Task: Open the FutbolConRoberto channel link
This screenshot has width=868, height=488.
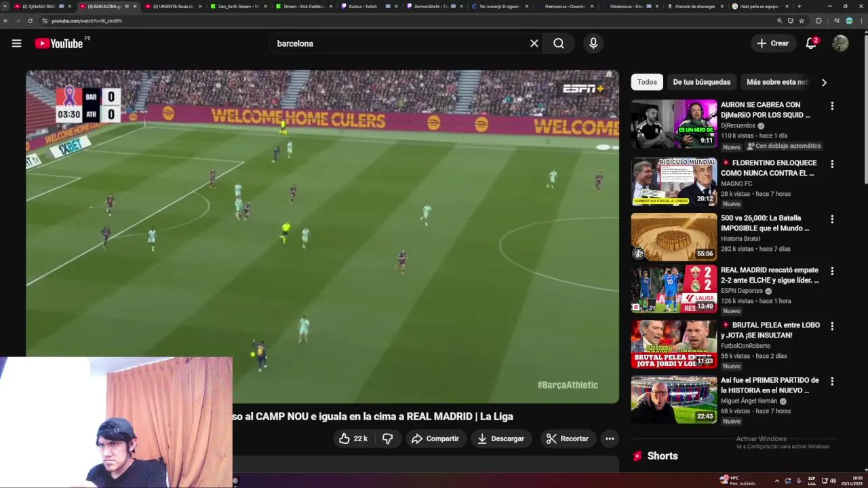Action: pyautogui.click(x=746, y=346)
